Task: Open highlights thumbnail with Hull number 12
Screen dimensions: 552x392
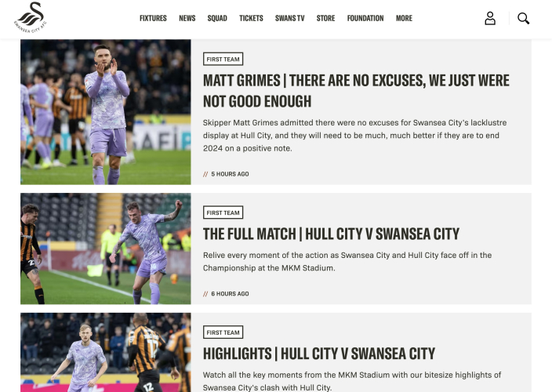Action: (106, 352)
